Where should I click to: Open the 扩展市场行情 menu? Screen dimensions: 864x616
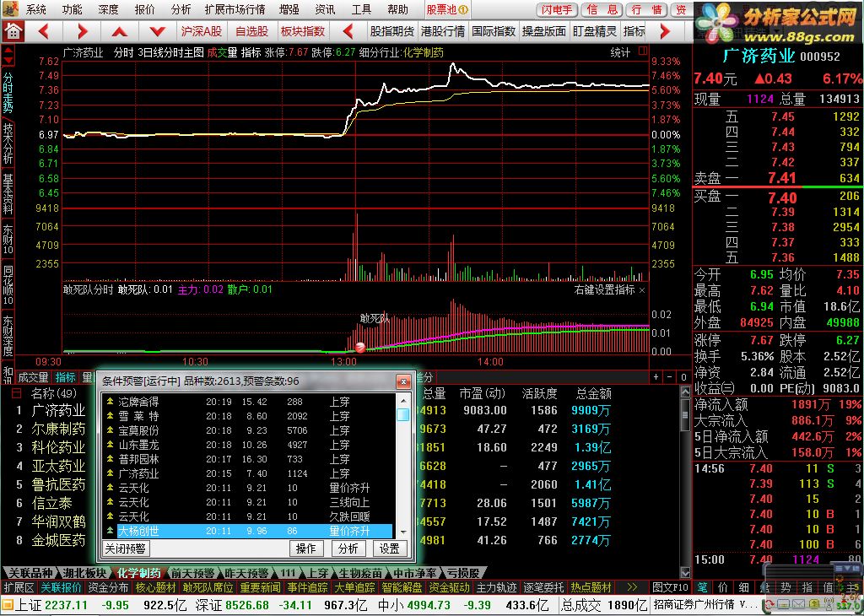click(235, 9)
